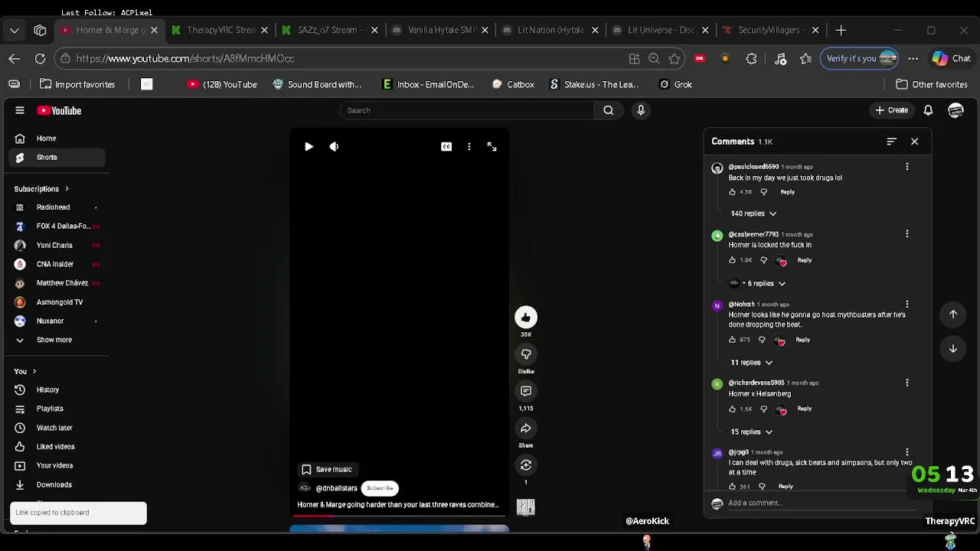Switch to the SecurityVillagers browser tab
The image size is (980, 551).
coord(771,30)
